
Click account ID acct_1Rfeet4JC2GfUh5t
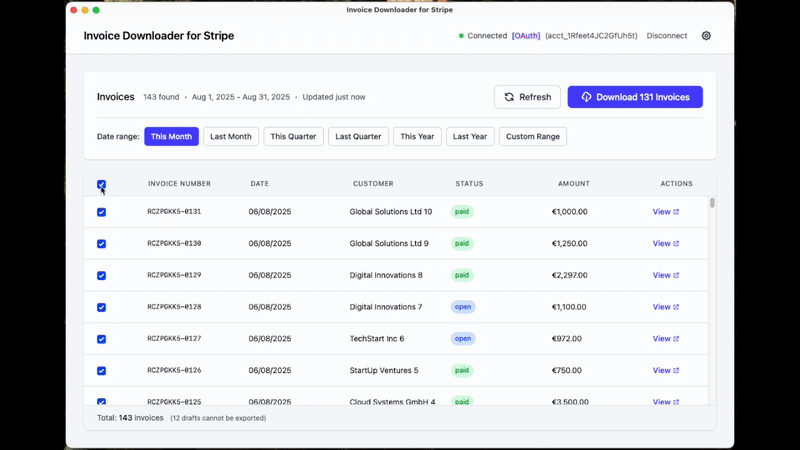591,36
